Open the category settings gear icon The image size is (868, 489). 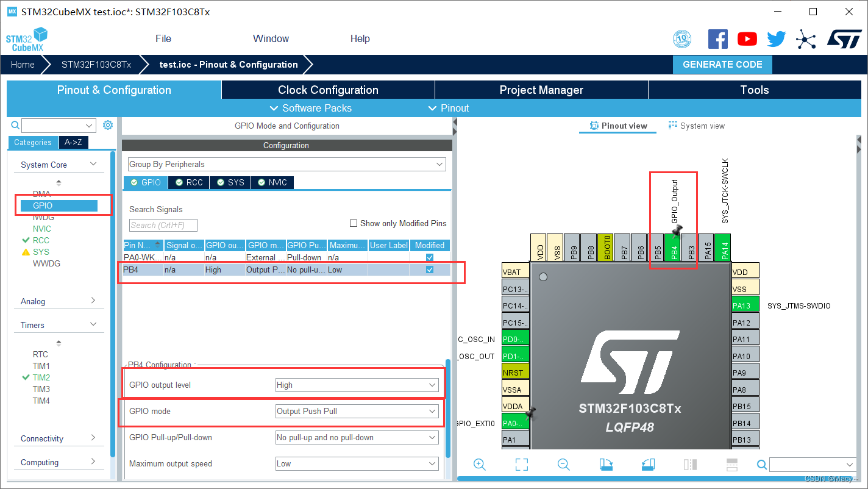point(108,125)
